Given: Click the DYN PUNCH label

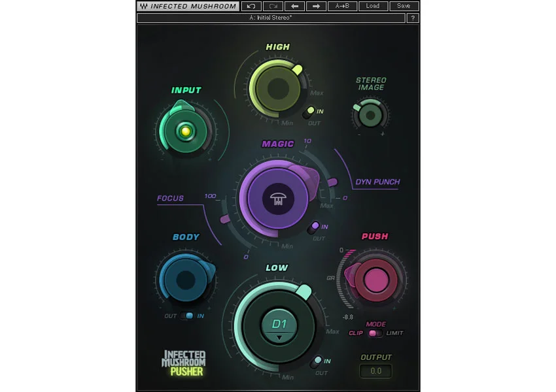Looking at the screenshot, I should click(x=377, y=182).
